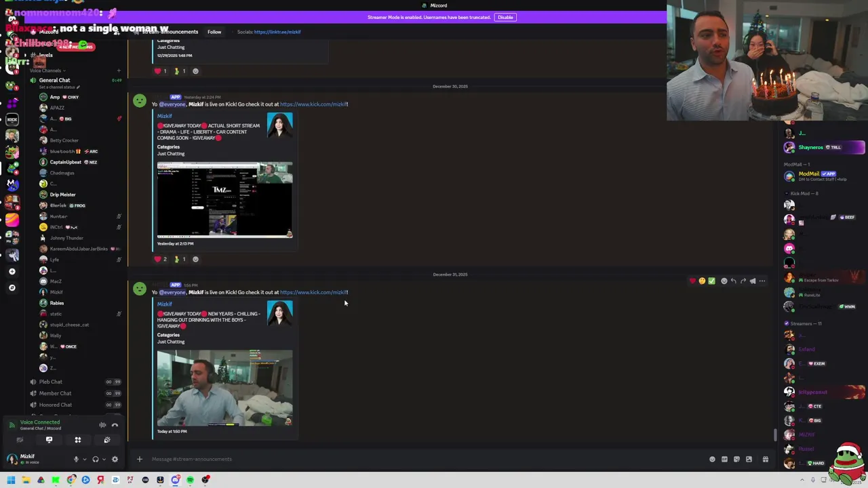868x488 pixels.
Task: Click heart reaction with count 2
Action: coord(161,259)
